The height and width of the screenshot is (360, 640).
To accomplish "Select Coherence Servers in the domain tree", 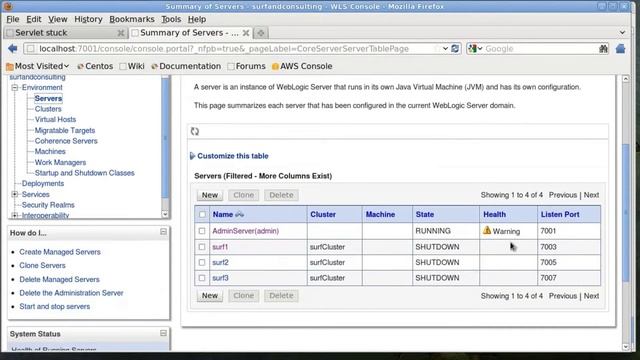I will [66, 141].
